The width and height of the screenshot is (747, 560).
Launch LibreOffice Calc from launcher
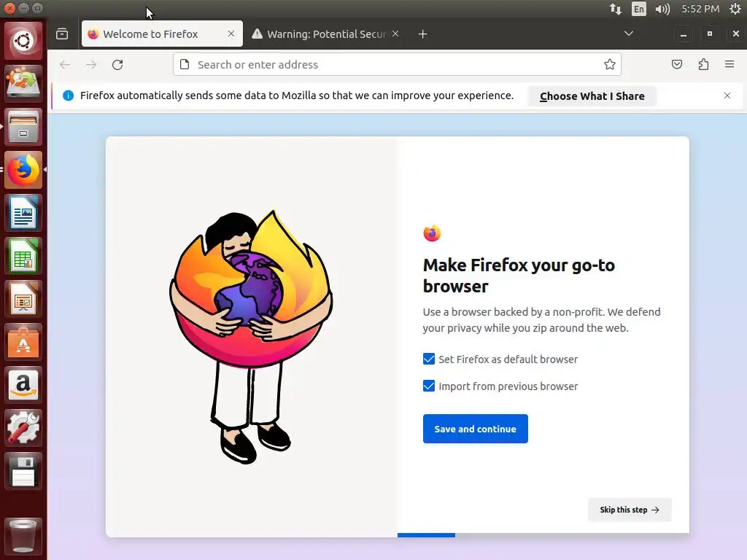(23, 256)
